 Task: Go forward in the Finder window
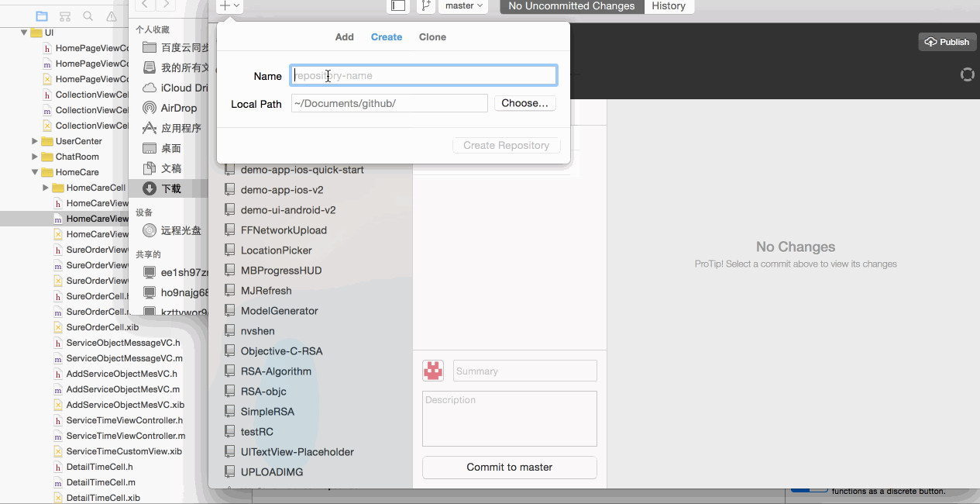tap(165, 5)
